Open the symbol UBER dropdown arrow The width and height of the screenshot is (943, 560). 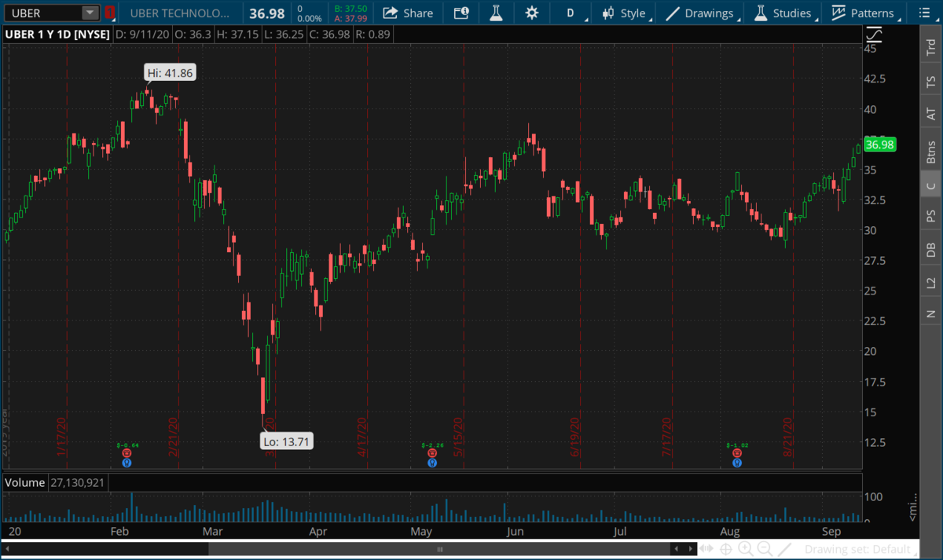coord(90,13)
